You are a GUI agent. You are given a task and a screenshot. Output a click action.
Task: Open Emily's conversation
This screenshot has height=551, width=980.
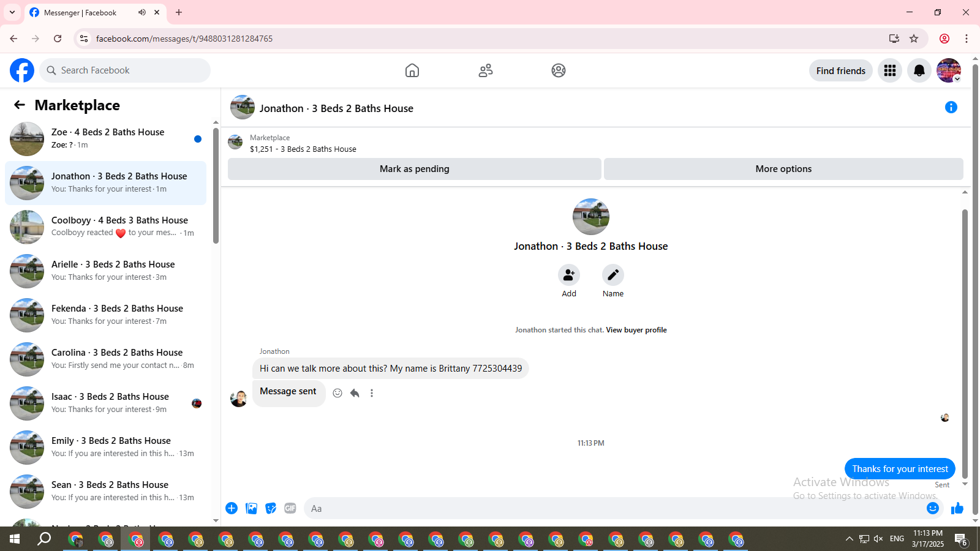105,448
